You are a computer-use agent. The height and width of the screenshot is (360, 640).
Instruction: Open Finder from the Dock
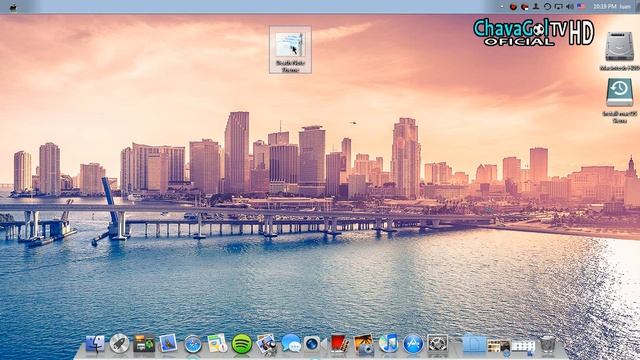pyautogui.click(x=95, y=344)
